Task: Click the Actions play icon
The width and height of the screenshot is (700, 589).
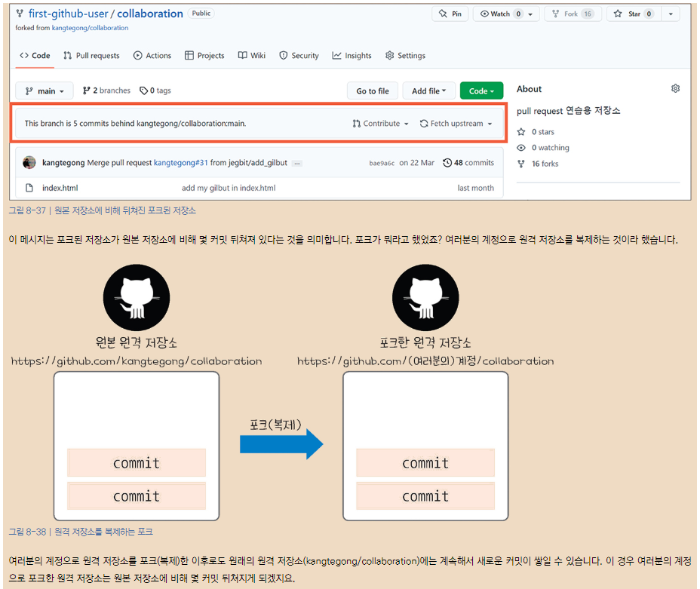Action: pos(137,55)
